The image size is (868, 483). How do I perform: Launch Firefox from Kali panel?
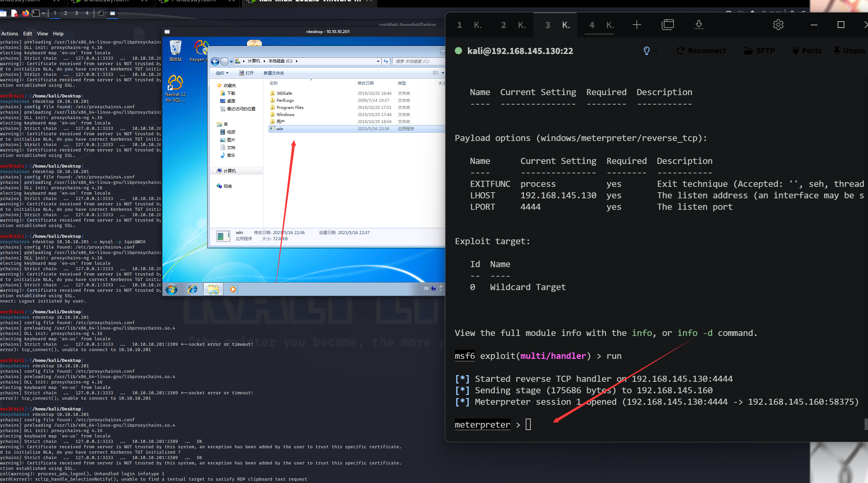pos(25,13)
